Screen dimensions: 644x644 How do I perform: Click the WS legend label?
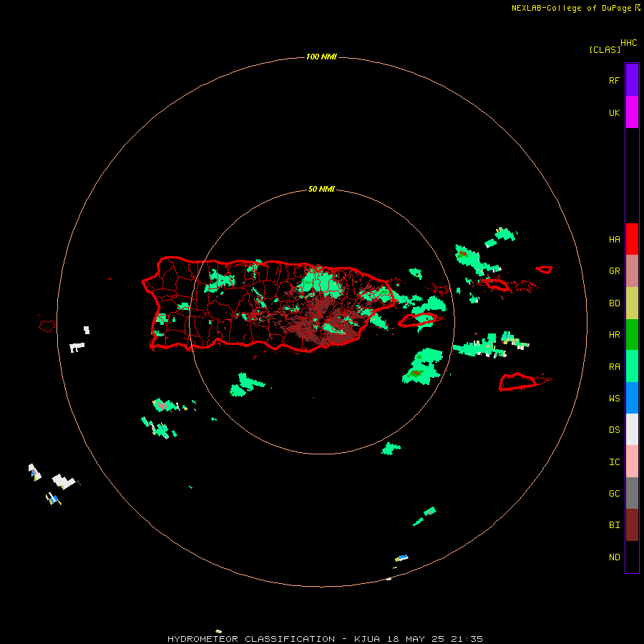614,399
